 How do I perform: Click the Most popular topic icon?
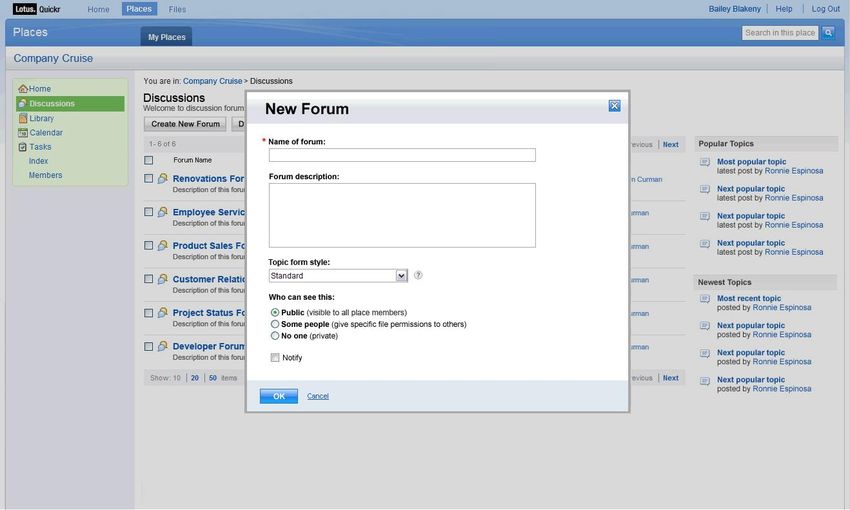tap(705, 162)
